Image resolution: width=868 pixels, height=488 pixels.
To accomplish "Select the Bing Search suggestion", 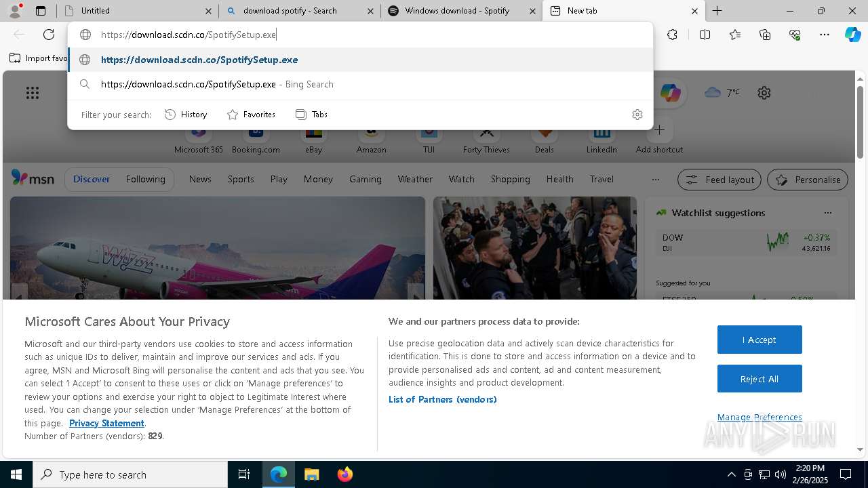I will [x=360, y=84].
